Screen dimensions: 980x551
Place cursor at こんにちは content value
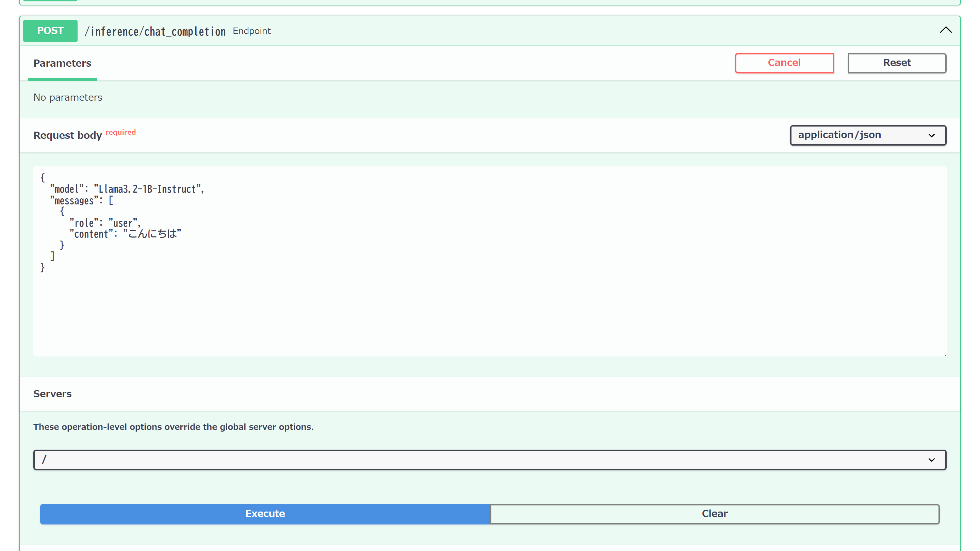(152, 234)
